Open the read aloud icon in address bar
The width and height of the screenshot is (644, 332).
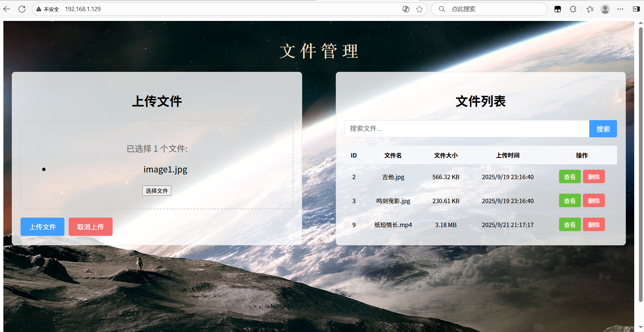(x=406, y=9)
